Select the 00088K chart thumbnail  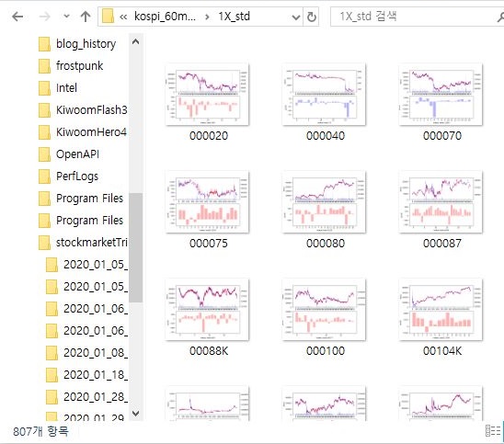(207, 310)
